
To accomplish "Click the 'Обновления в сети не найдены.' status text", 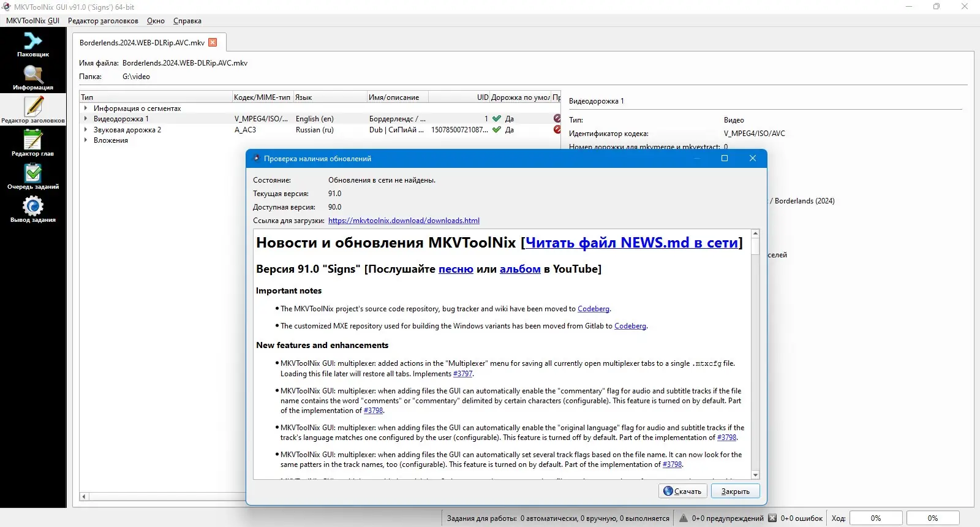I will [x=382, y=180].
